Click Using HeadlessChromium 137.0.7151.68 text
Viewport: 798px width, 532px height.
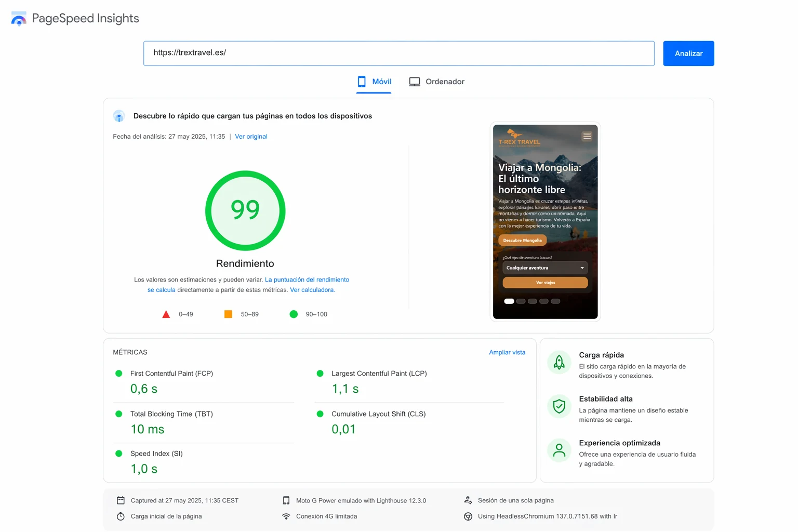coord(548,516)
